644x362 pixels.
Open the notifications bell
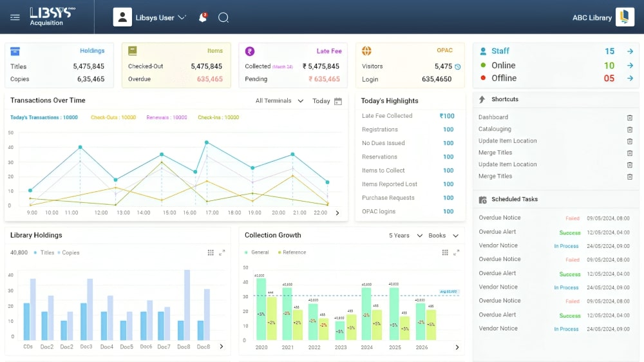point(203,17)
